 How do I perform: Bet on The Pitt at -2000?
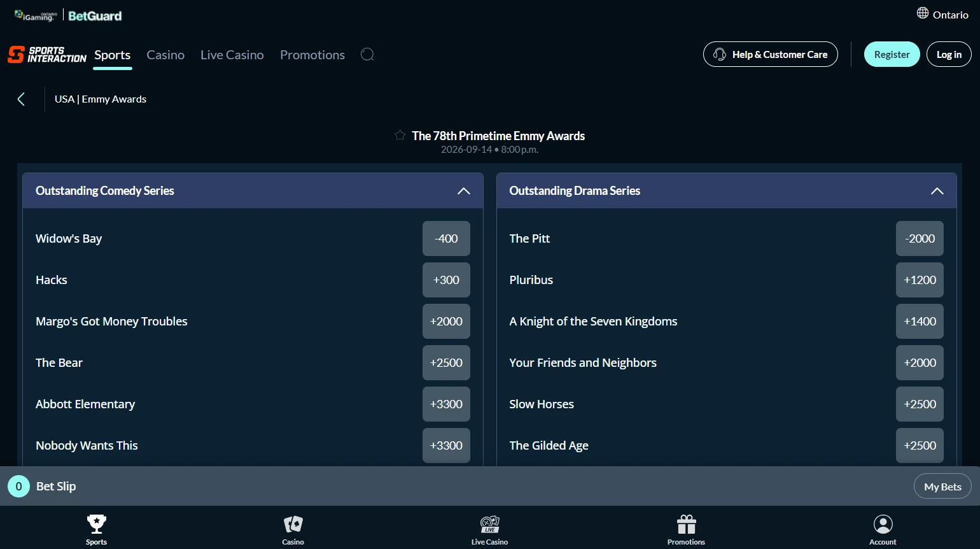(x=920, y=238)
